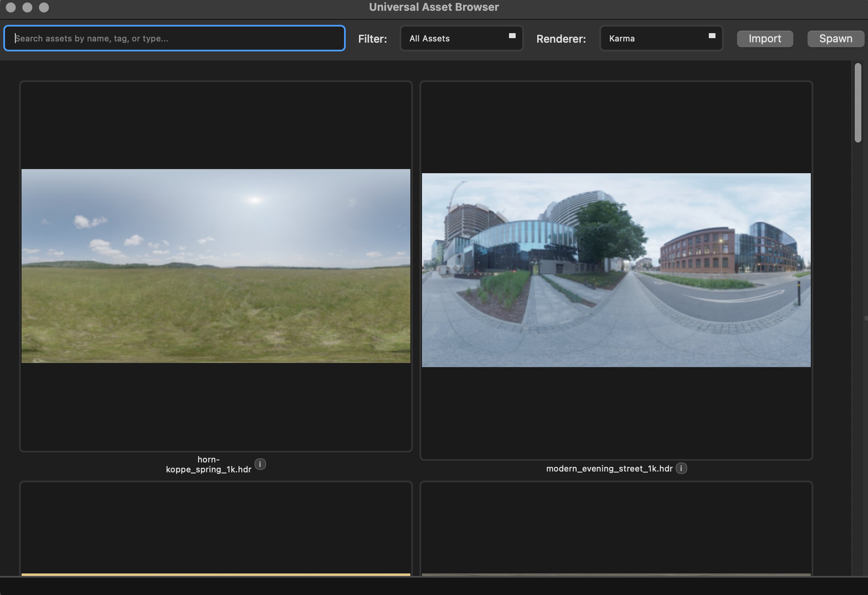Image resolution: width=868 pixels, height=595 pixels.
Task: Open info for horn-koppe_spring_1k.hdr
Action: tap(260, 464)
